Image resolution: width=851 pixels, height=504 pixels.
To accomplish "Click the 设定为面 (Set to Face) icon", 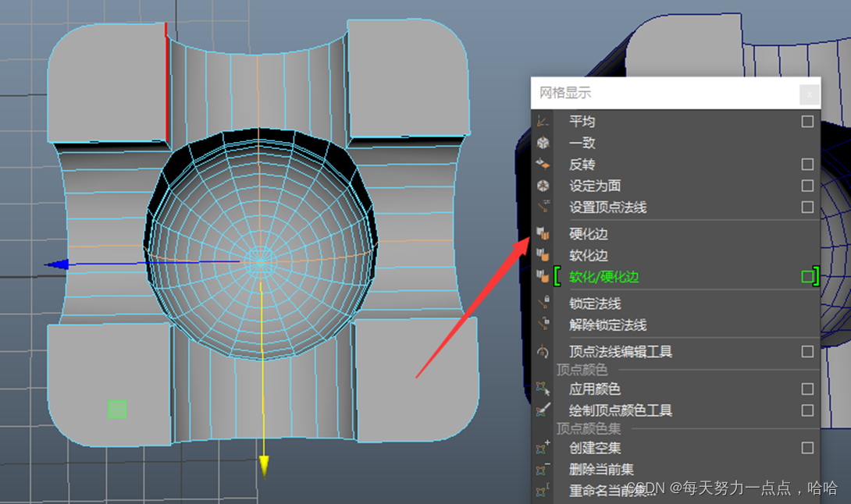I will point(543,186).
